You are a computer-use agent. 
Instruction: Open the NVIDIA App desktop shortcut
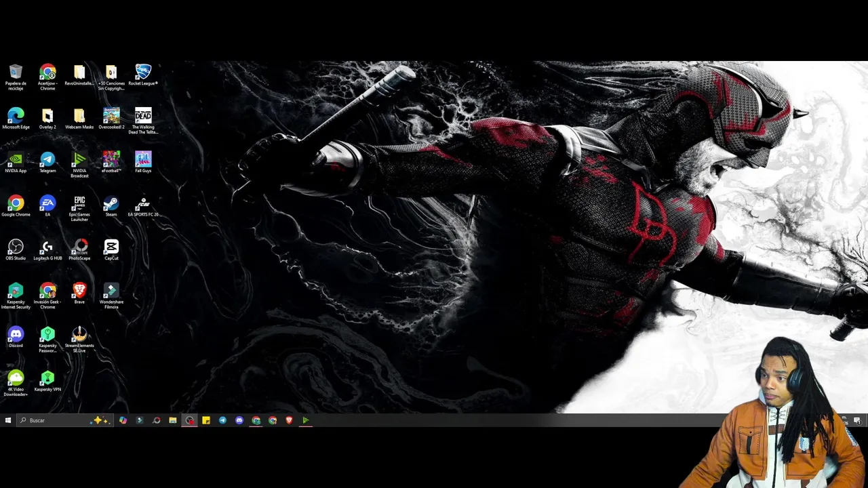pyautogui.click(x=16, y=163)
